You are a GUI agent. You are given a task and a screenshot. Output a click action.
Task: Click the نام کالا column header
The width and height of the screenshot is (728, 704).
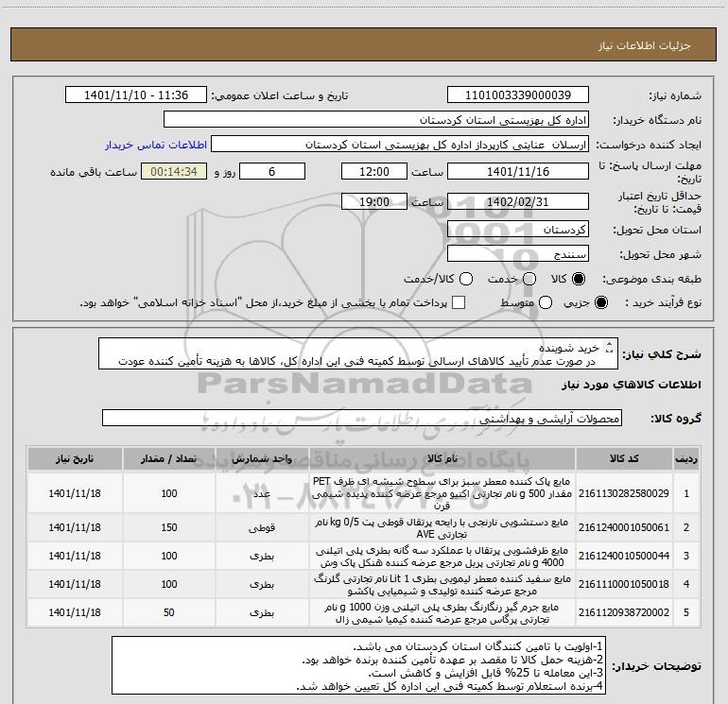(x=442, y=458)
